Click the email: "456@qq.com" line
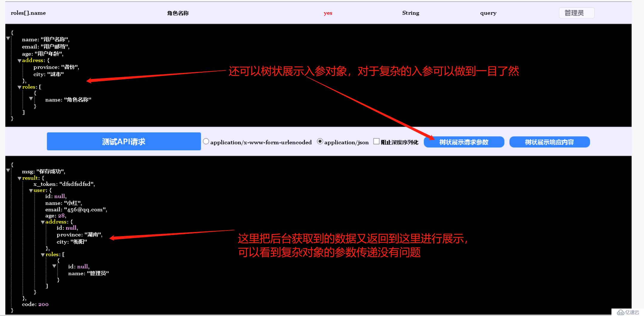Image resolution: width=644 pixels, height=316 pixels. [x=76, y=210]
